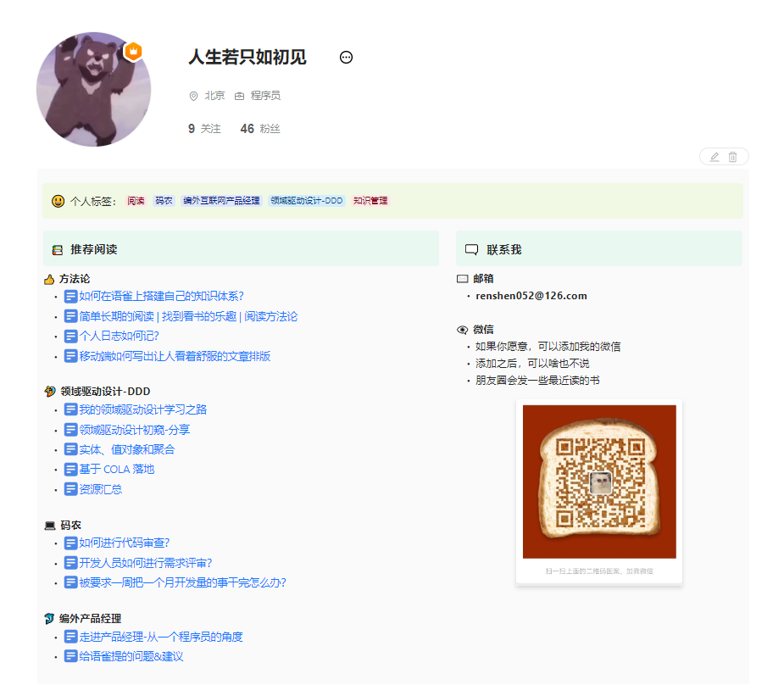Click the text 朋友圈会发一些最近读的书

537,381
